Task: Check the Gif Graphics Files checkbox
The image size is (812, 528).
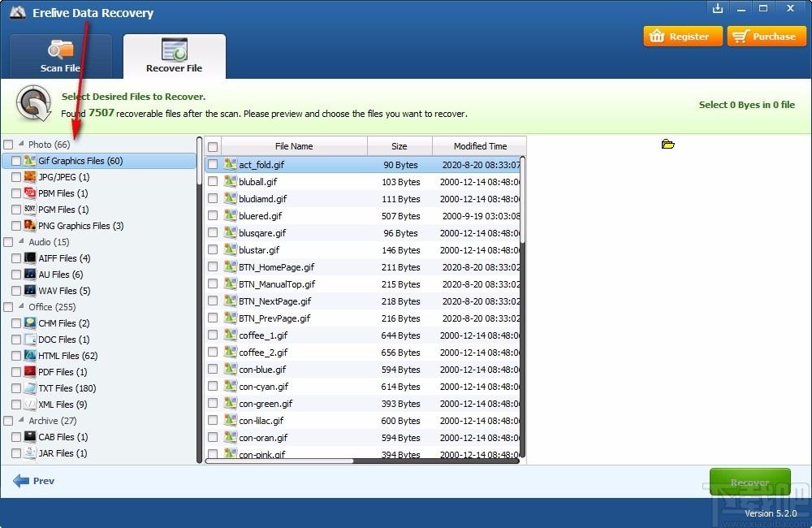Action: tap(16, 161)
